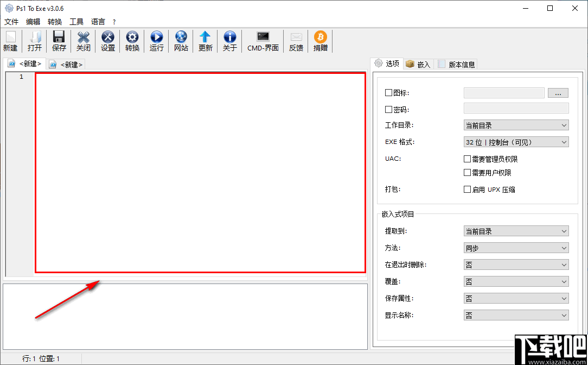The height and width of the screenshot is (365, 588).
Task: Run the script with the 运行 icon
Action: [x=156, y=41]
